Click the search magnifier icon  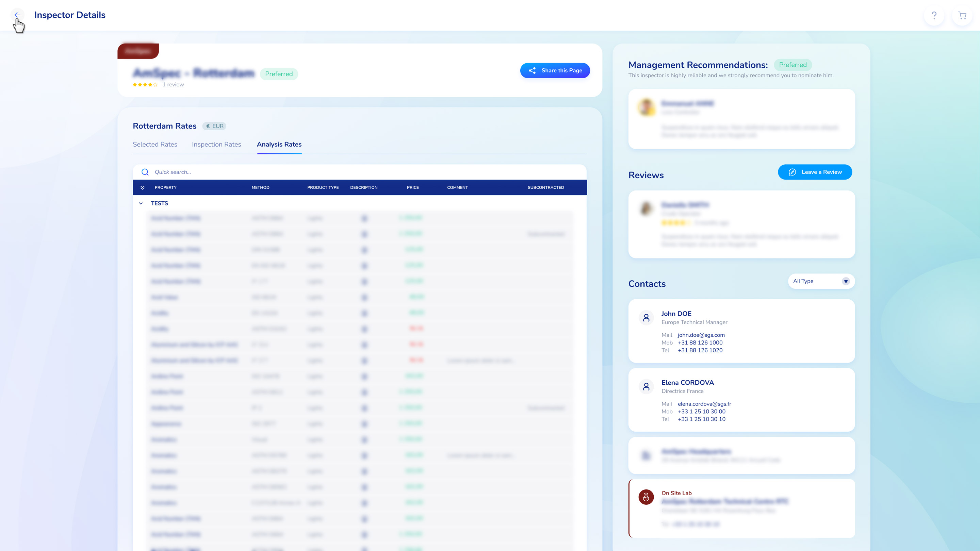click(145, 172)
